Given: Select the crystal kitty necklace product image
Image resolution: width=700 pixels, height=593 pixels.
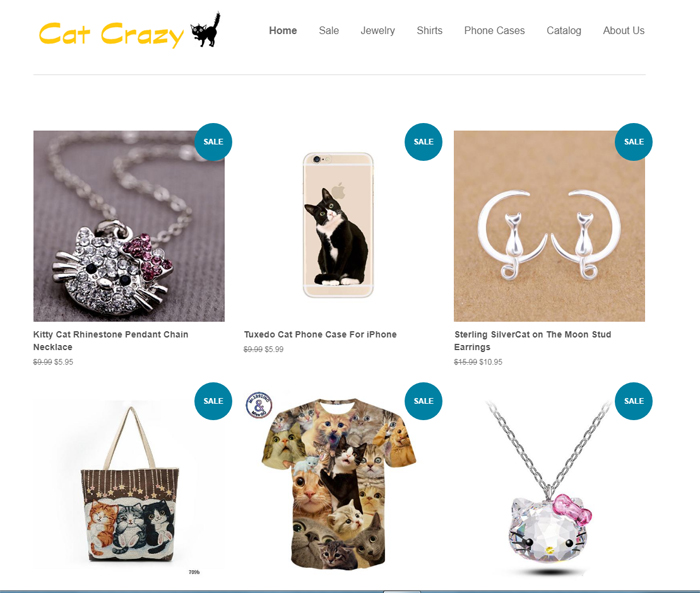Looking at the screenshot, I should pyautogui.click(x=549, y=487).
